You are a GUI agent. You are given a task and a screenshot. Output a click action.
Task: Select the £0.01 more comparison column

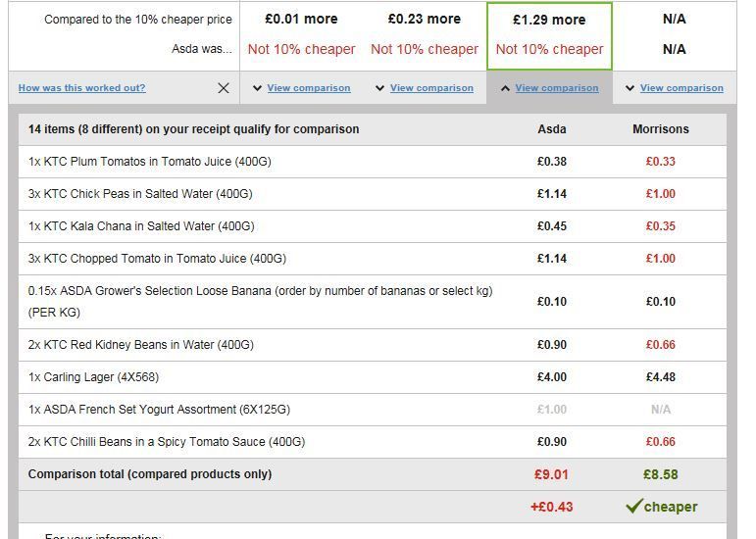point(301,34)
